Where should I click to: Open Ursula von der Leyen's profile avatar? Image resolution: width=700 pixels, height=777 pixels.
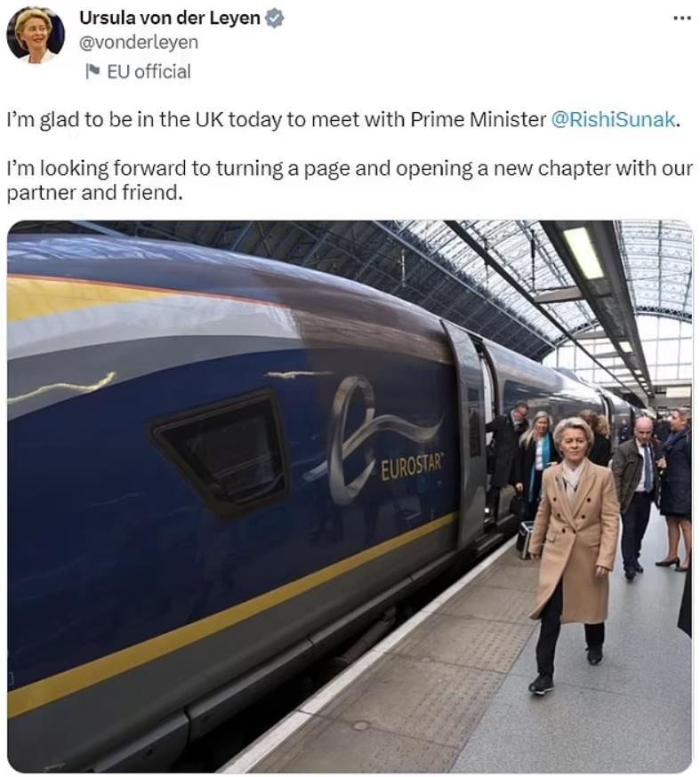coord(36,35)
